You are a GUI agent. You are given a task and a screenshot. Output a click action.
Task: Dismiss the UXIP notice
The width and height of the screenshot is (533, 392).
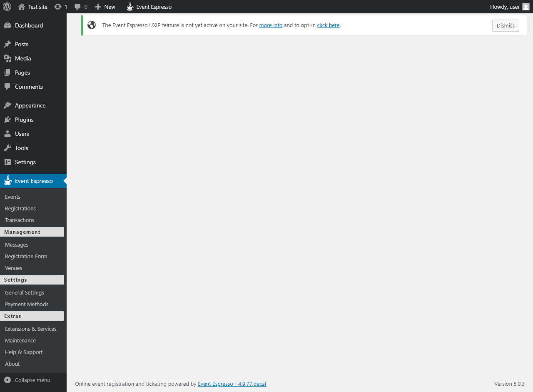click(x=506, y=25)
